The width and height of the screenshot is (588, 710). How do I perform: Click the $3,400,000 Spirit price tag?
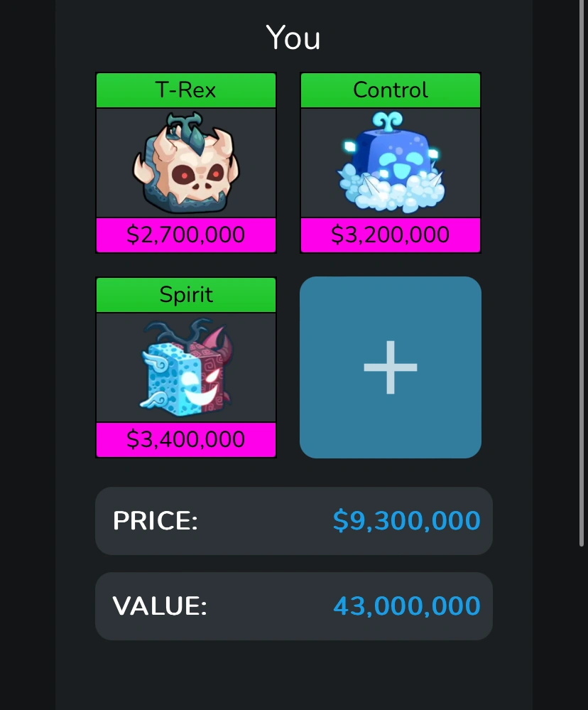[186, 440]
